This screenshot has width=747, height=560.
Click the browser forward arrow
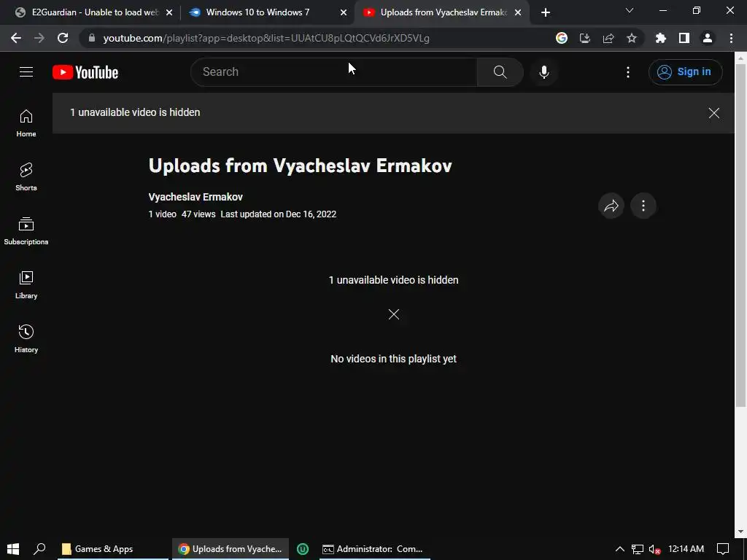[x=39, y=38]
